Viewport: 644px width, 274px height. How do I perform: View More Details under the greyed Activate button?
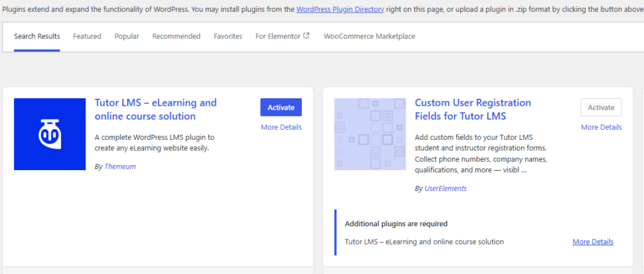click(x=601, y=127)
